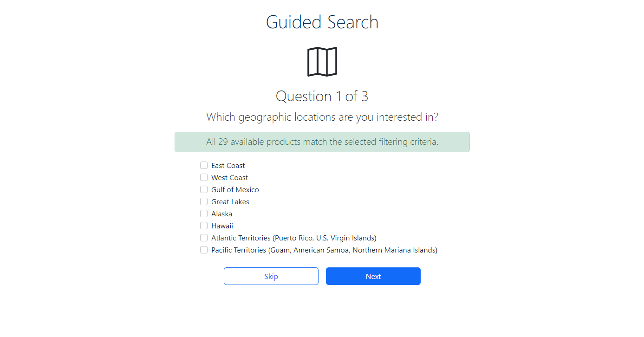The height and width of the screenshot is (337, 644).
Task: Click the Guided Search title
Action: tap(322, 22)
